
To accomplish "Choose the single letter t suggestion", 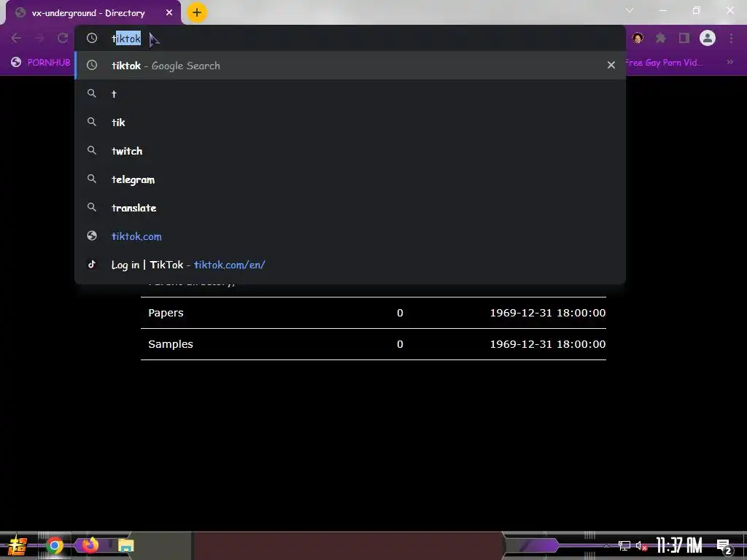I will (350, 94).
